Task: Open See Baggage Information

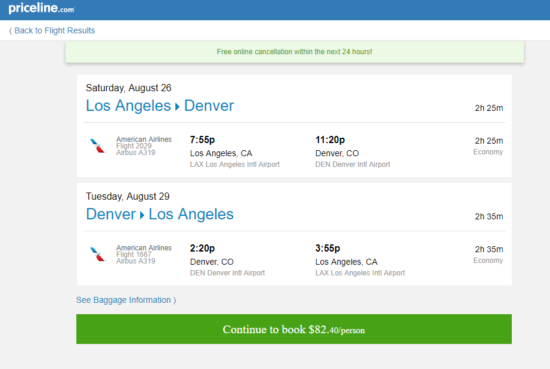Action: tap(126, 300)
